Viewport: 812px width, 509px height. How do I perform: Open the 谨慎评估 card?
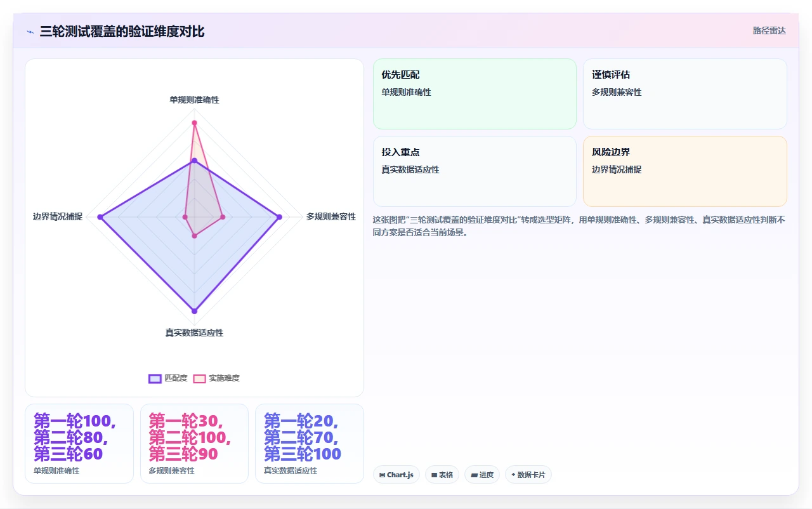tap(685, 94)
